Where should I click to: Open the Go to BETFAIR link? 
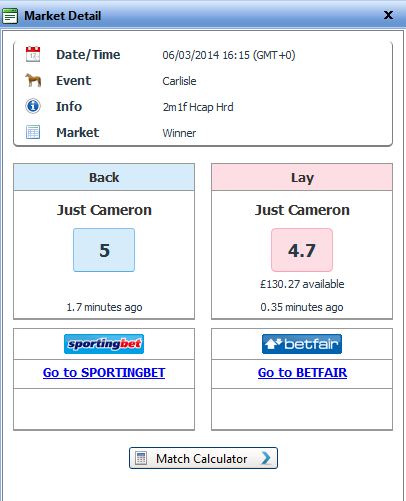tap(302, 373)
